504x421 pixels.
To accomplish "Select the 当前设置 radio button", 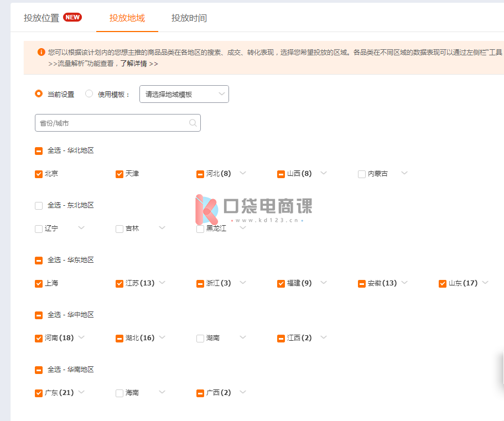I will tap(39, 94).
